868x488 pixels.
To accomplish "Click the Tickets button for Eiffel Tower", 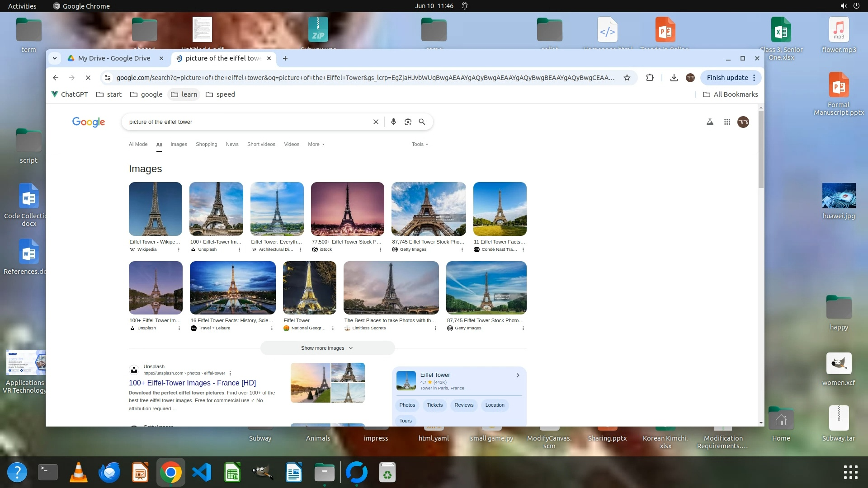I will click(x=434, y=405).
